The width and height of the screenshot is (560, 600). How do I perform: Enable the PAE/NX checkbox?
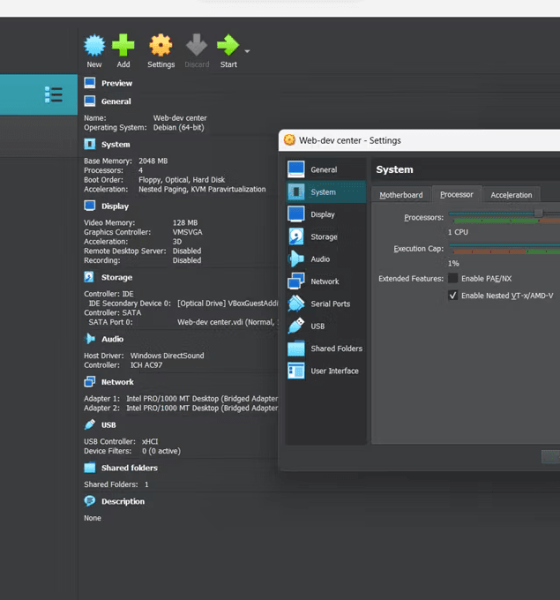(453, 278)
